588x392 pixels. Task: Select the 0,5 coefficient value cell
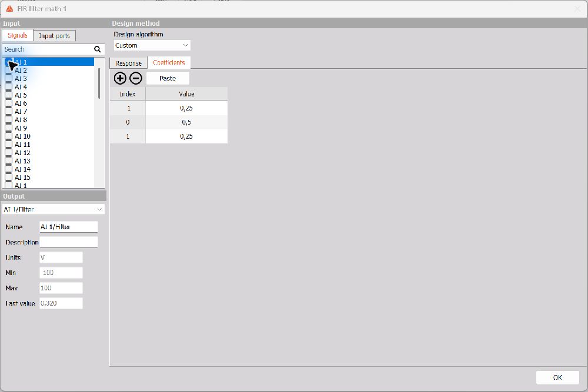pos(186,122)
